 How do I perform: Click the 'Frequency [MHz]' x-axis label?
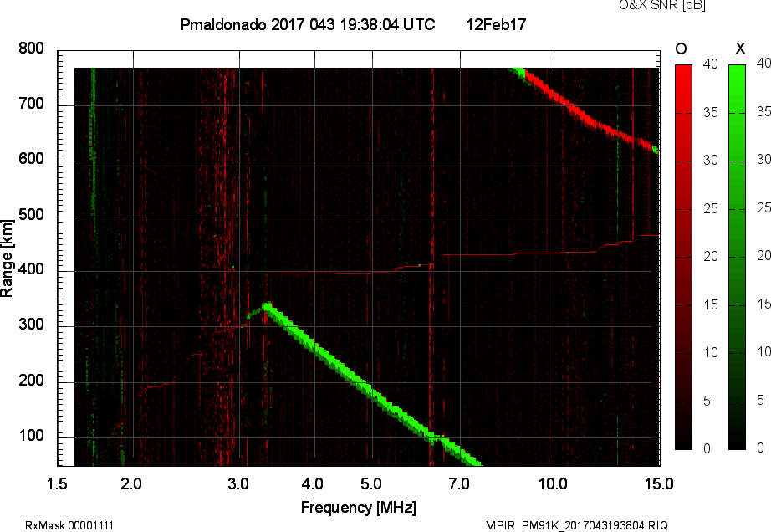(x=359, y=508)
